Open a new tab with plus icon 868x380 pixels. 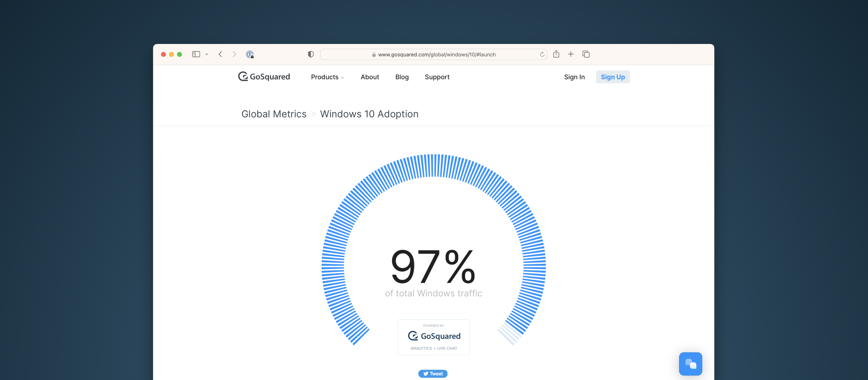[x=571, y=54]
